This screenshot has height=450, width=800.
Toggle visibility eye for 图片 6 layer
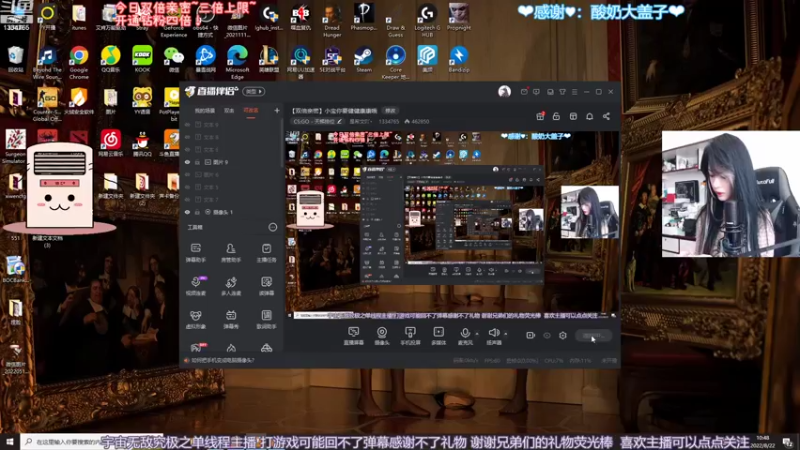[187, 174]
